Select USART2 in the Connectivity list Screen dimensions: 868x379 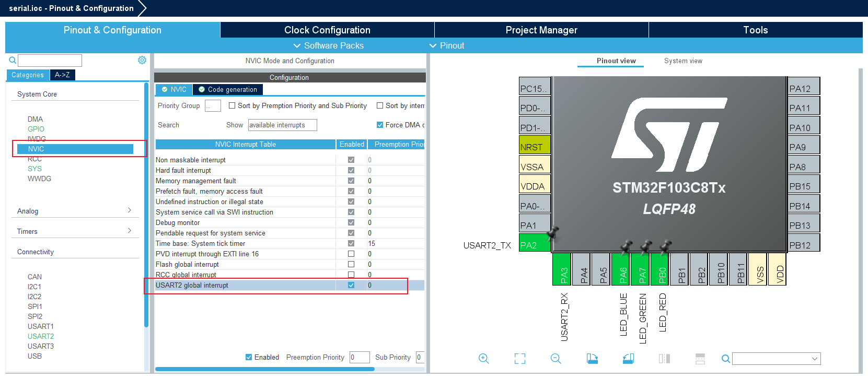click(x=41, y=336)
